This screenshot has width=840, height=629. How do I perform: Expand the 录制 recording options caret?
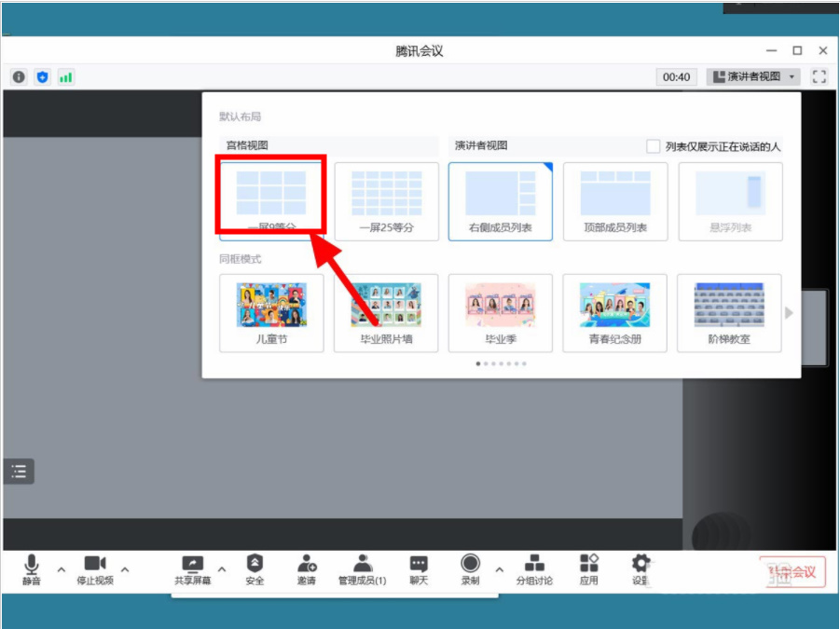coord(499,571)
